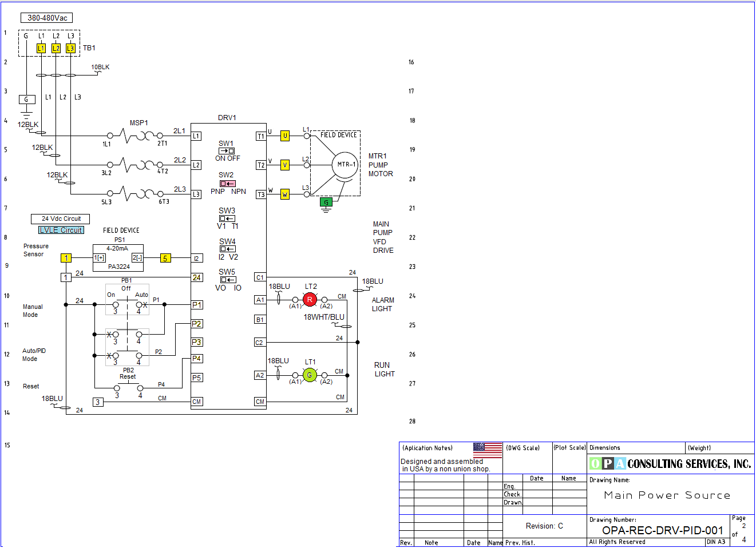
Task: Toggle the SW5 VO/IO switch
Action: click(228, 280)
